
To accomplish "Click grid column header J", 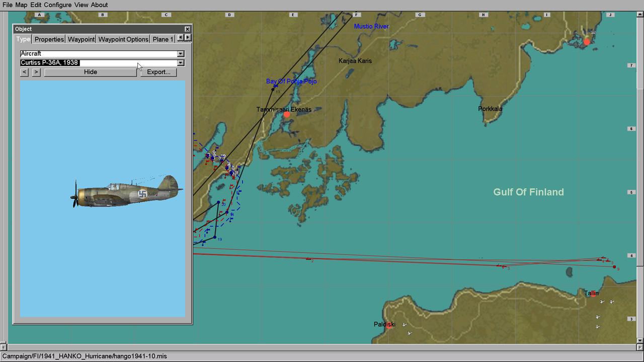I will [x=610, y=15].
